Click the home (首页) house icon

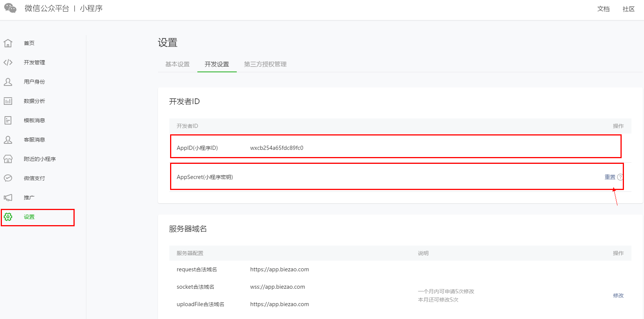[8, 43]
